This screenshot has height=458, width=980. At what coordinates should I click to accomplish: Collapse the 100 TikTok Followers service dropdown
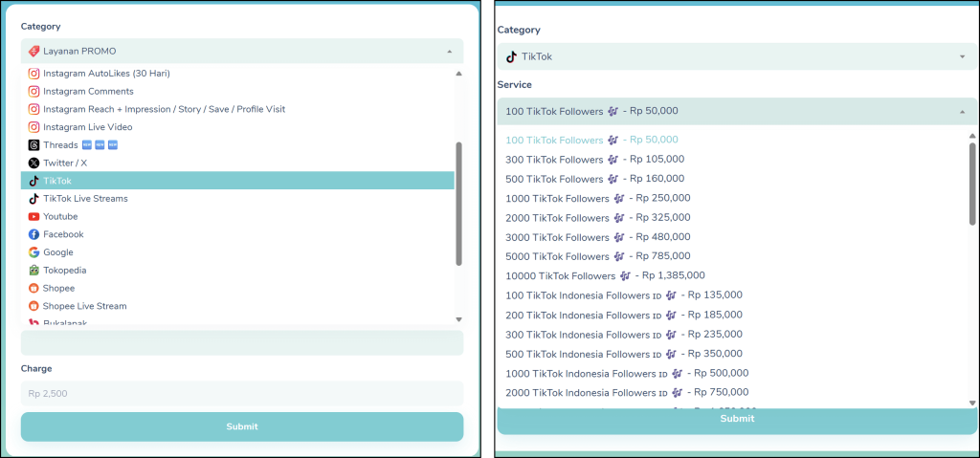(962, 112)
